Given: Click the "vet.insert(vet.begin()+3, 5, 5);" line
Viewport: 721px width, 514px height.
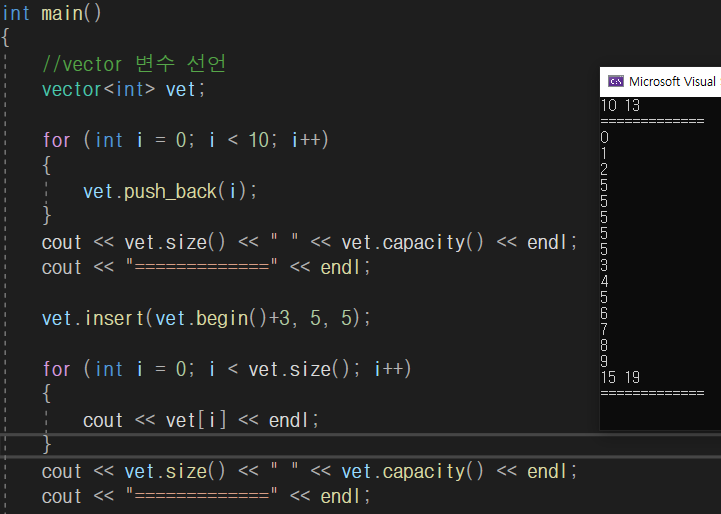Looking at the screenshot, I should (x=206, y=318).
